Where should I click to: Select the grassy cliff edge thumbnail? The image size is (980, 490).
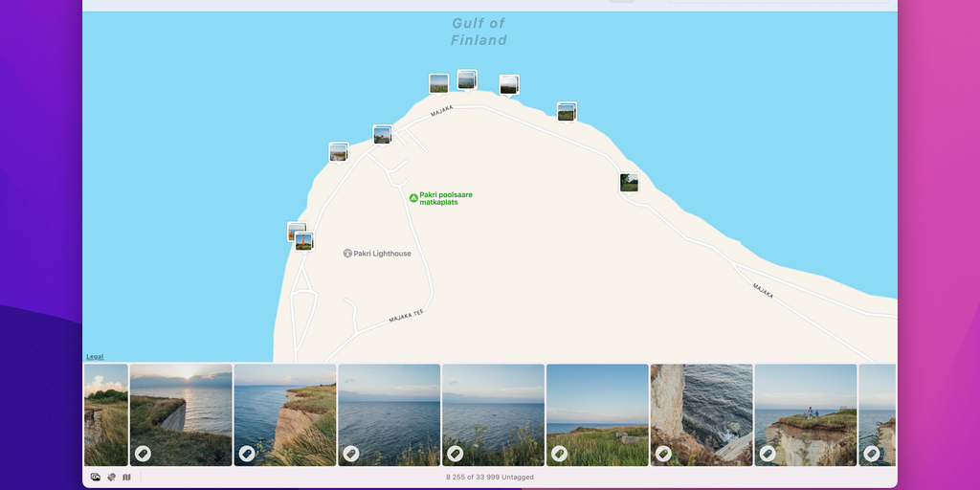click(285, 415)
